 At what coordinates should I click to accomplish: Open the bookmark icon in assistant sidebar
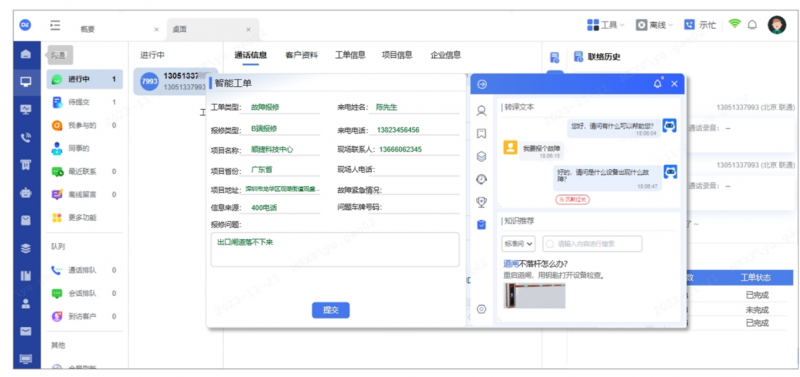point(481,134)
